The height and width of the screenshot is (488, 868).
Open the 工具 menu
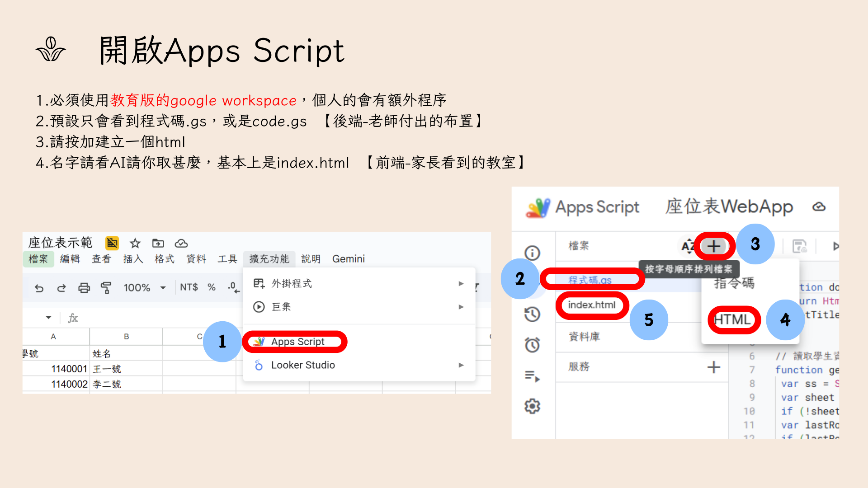pos(227,259)
